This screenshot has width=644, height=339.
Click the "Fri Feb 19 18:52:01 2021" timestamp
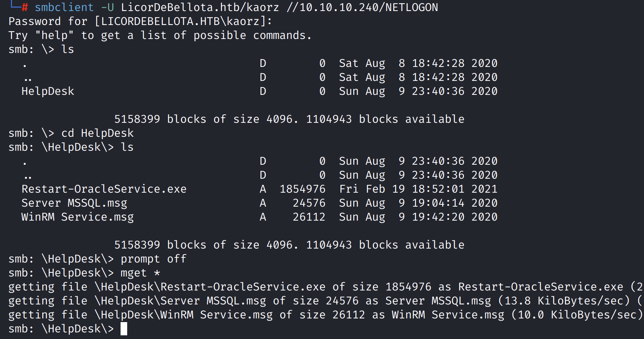click(418, 189)
